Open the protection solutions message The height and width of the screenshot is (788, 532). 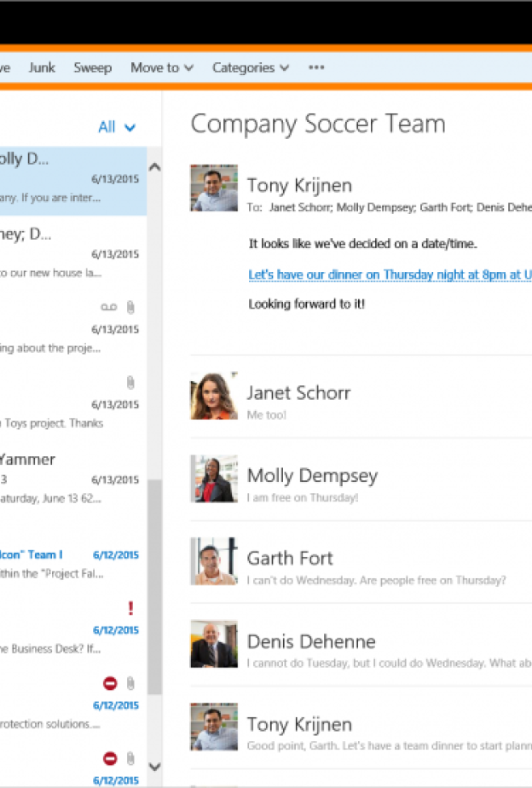tap(73, 704)
